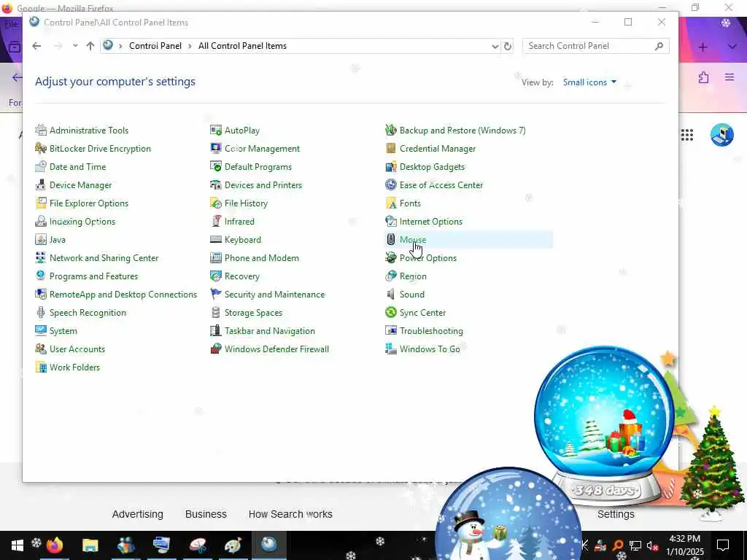The image size is (747, 560).
Task: Click Control Panel breadcrumb segment
Action: (x=155, y=46)
